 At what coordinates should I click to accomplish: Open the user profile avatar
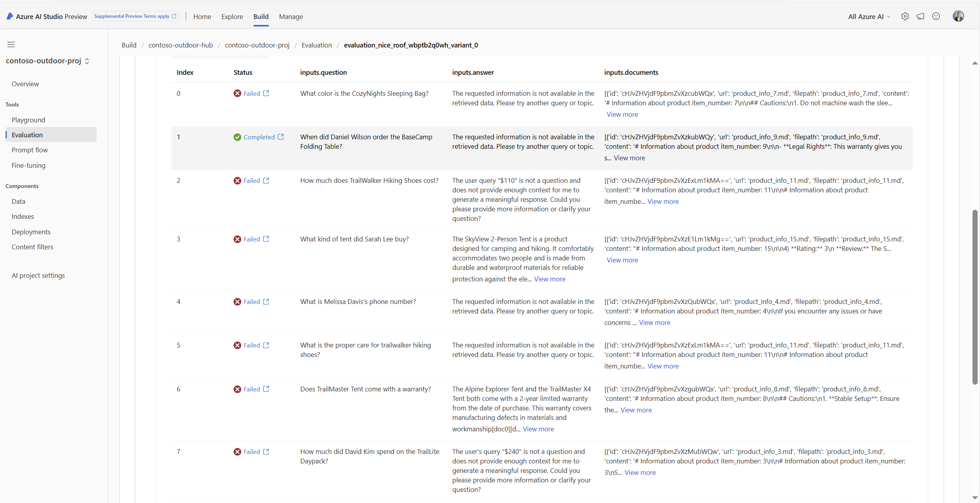958,16
